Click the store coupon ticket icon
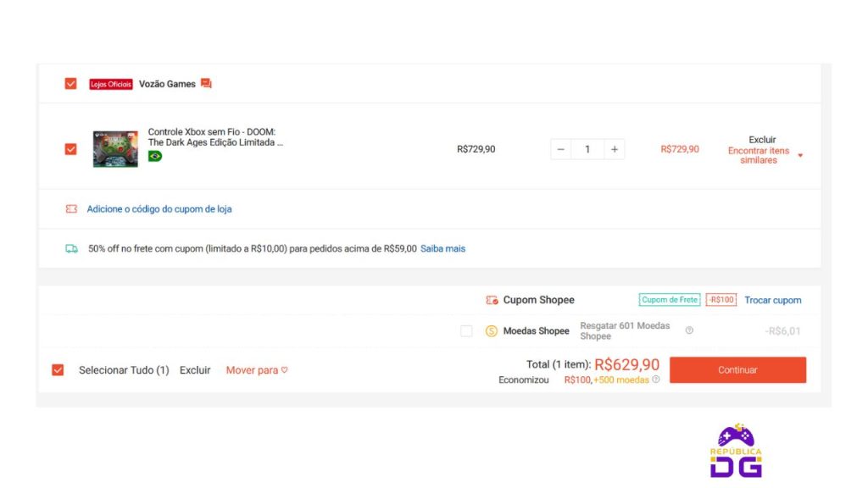The height and width of the screenshot is (488, 868). point(71,208)
